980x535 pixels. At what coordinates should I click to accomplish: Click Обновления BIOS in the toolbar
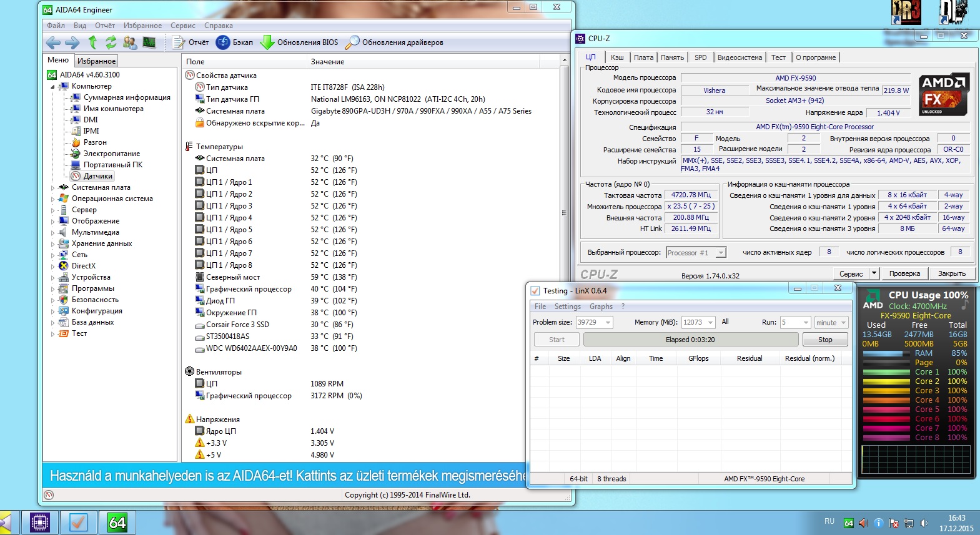click(x=299, y=42)
